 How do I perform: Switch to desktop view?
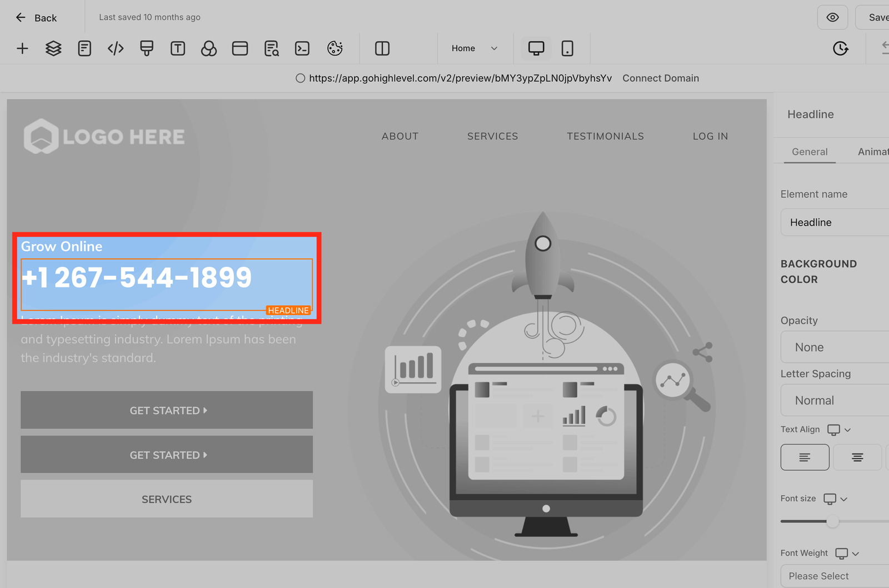[x=536, y=49]
